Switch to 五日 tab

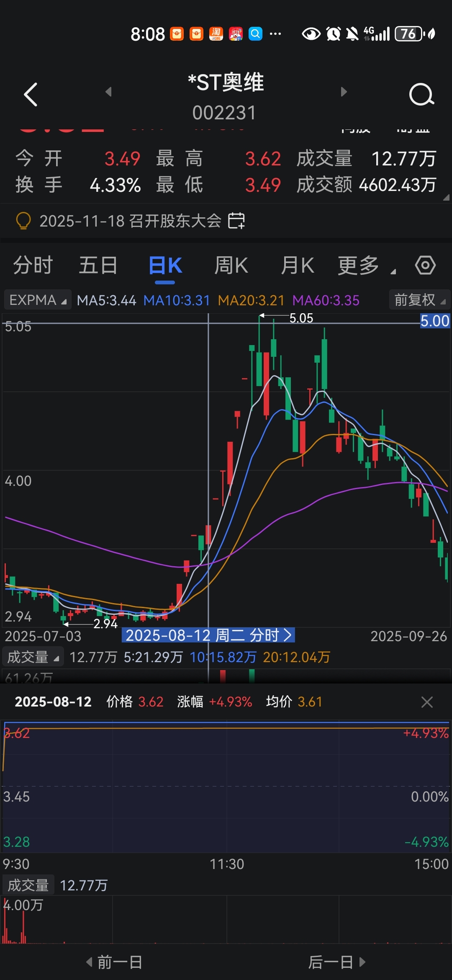point(98,266)
